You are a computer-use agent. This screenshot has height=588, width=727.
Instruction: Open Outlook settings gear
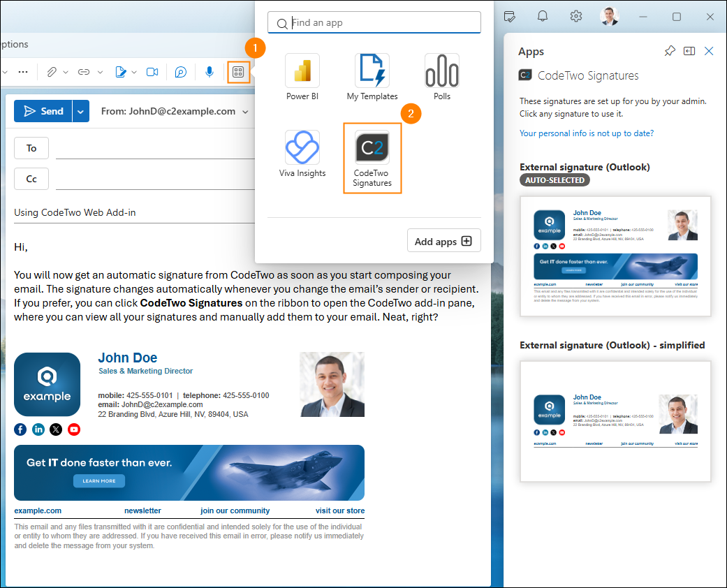[576, 16]
